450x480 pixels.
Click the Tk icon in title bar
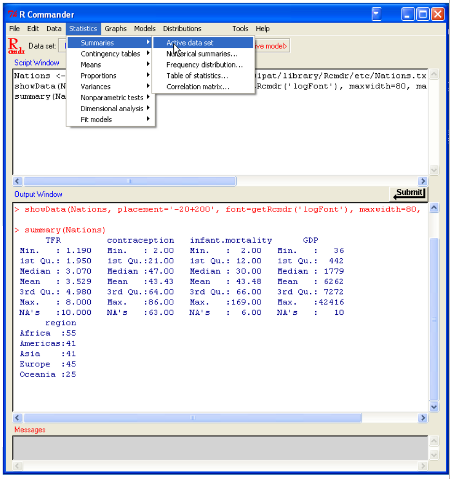(x=12, y=14)
